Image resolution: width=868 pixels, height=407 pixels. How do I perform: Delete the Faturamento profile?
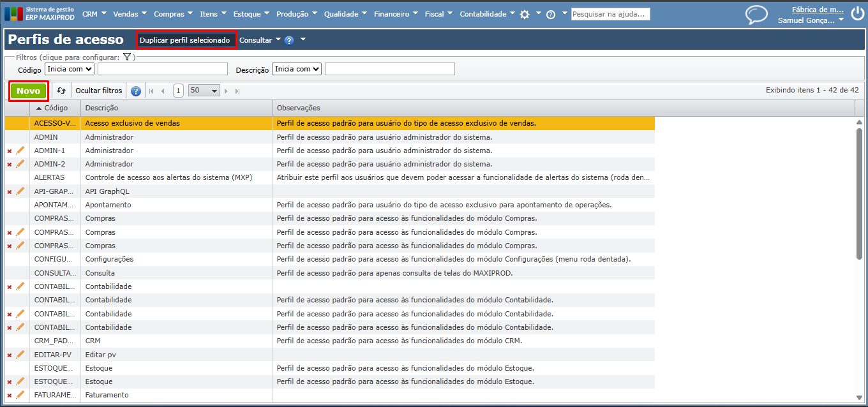(10, 396)
